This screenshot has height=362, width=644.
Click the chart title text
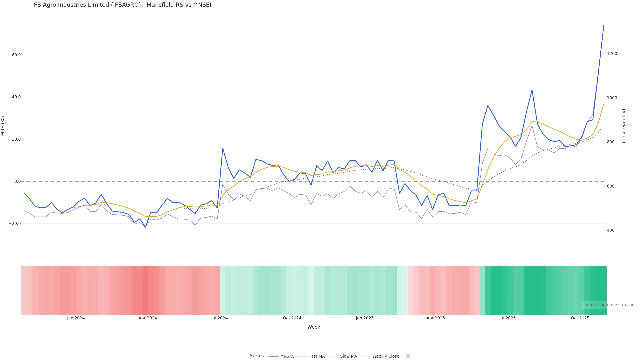[x=121, y=5]
